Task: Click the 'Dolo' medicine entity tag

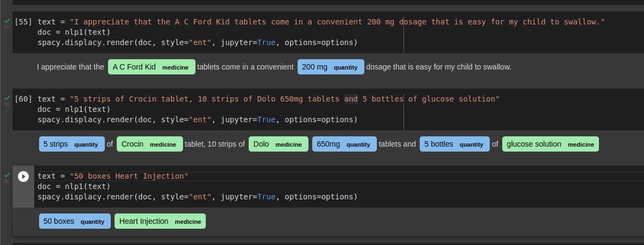Action: coord(279,145)
